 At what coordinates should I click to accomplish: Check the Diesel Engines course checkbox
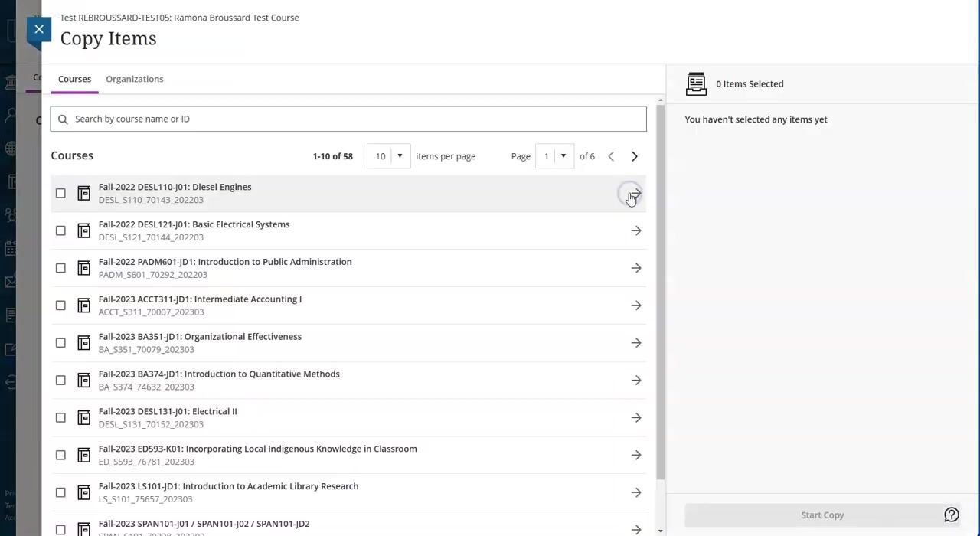(60, 193)
